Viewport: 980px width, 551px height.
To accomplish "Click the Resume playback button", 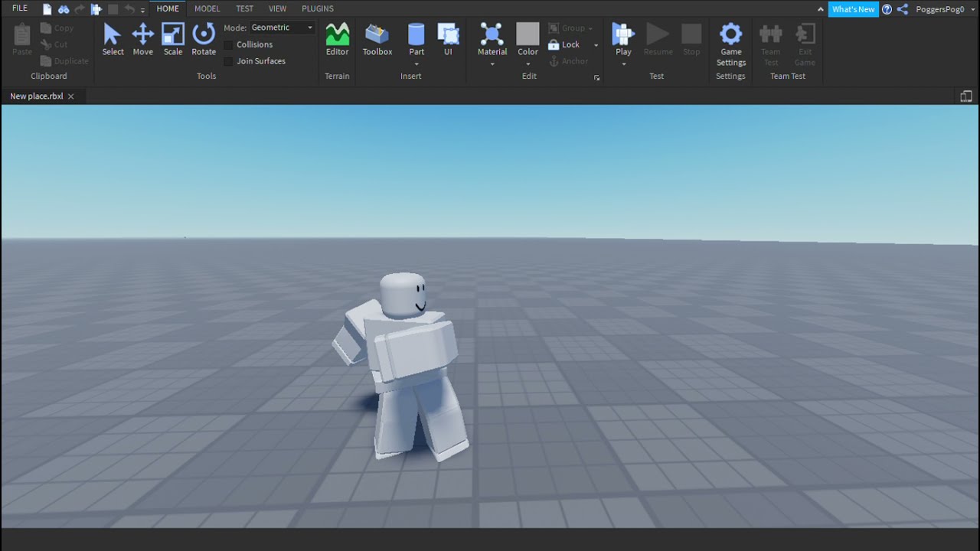I will [x=658, y=39].
